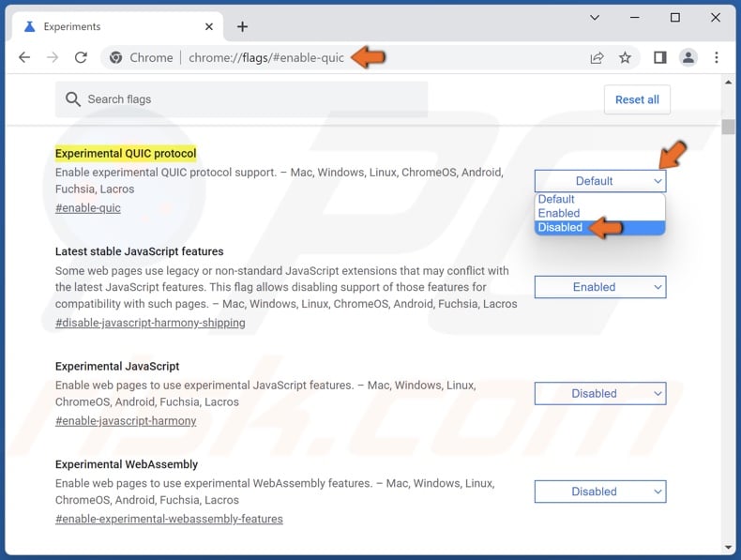The image size is (741, 560).
Task: Follow the #enable-quic link
Action: [88, 208]
